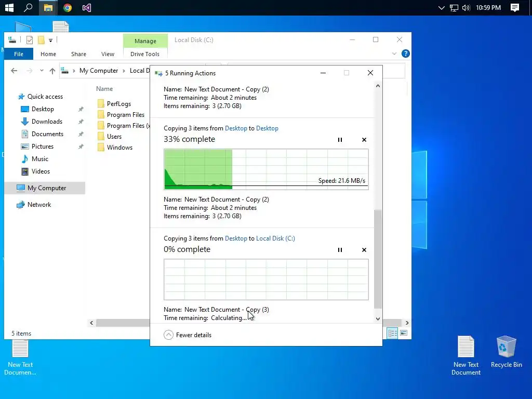Click Running Actions scroll down arrow

[x=378, y=318]
